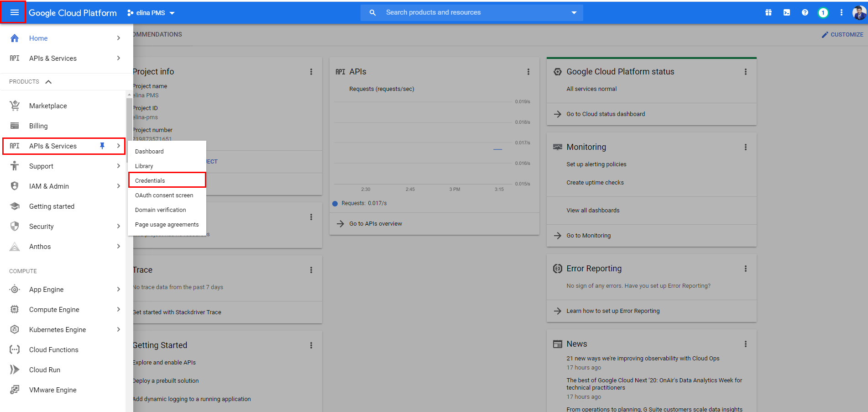Expand the search bar dropdown arrow
868x412 pixels.
(574, 12)
